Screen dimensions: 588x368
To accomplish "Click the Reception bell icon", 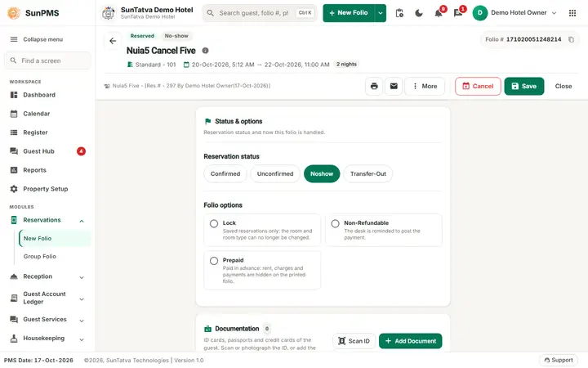I will point(14,276).
